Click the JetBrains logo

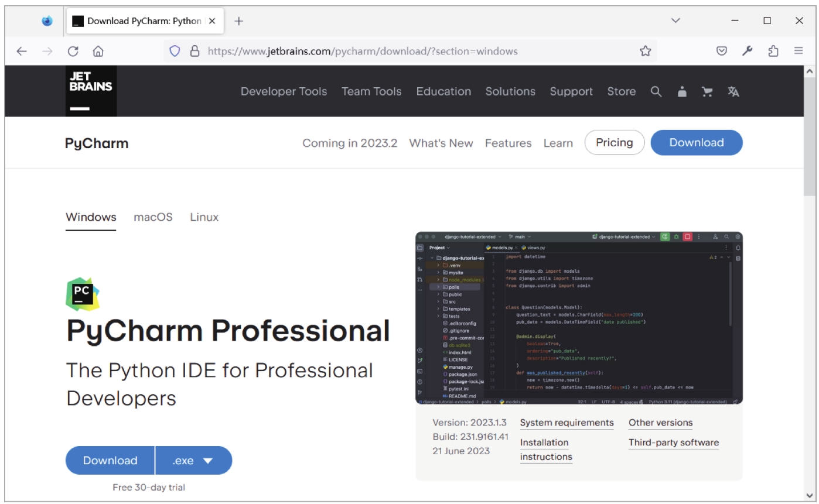pyautogui.click(x=91, y=91)
